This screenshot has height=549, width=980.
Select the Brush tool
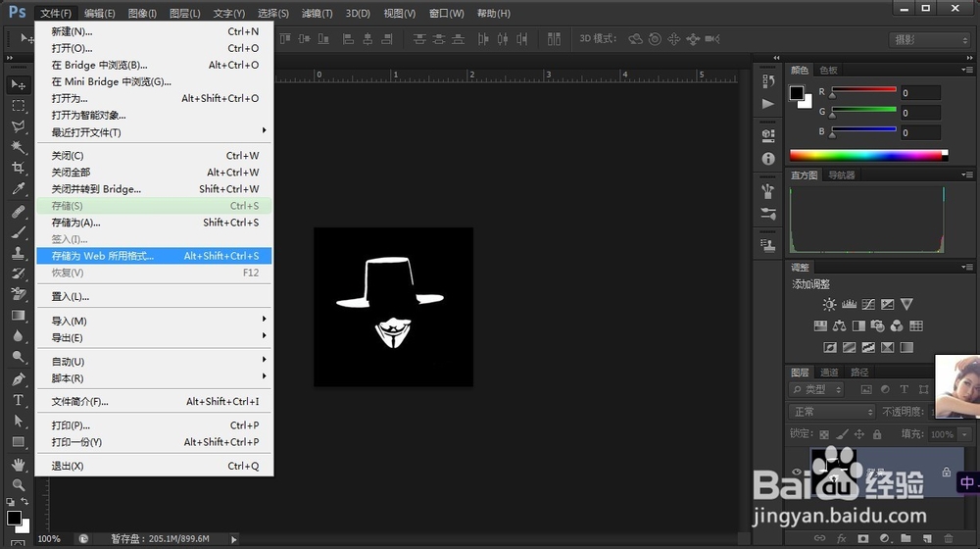(18, 232)
